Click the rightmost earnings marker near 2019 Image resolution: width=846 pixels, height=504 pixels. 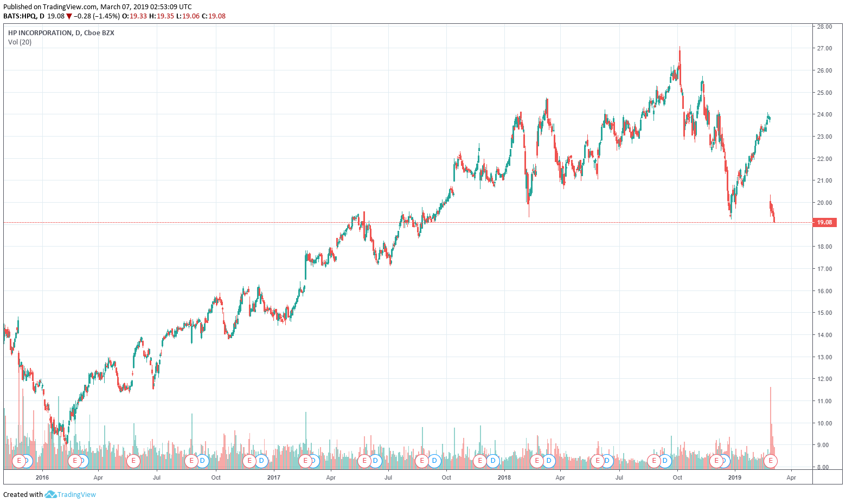(x=770, y=461)
